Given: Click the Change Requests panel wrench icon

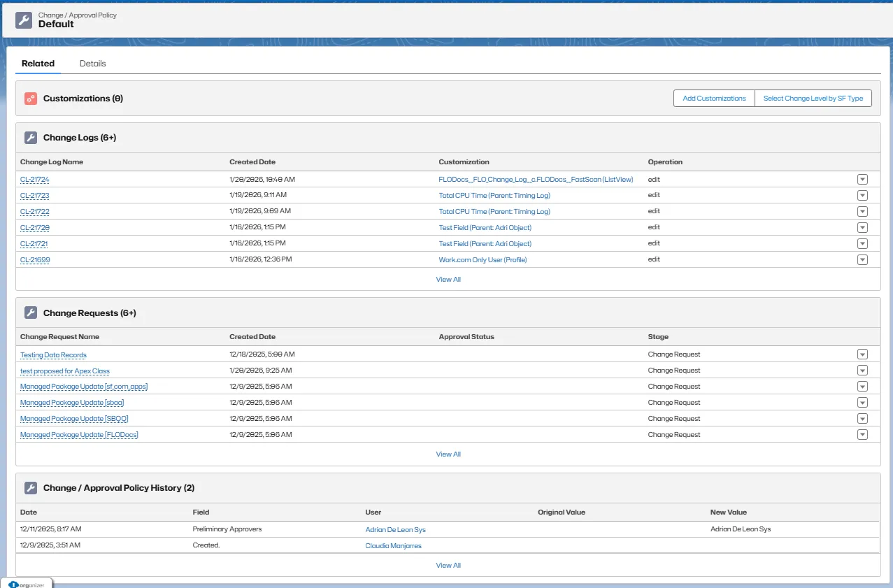Looking at the screenshot, I should 30,313.
